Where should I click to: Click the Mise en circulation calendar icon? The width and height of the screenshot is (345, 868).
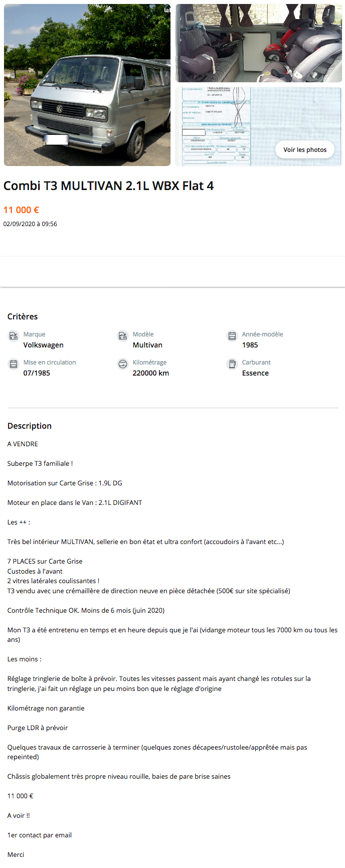pyautogui.click(x=14, y=364)
